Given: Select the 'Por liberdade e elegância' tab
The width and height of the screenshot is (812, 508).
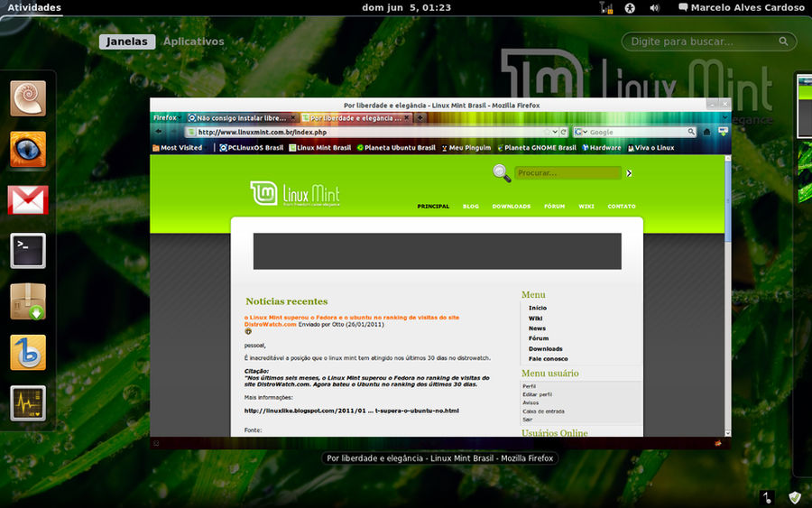Looking at the screenshot, I should [355, 118].
